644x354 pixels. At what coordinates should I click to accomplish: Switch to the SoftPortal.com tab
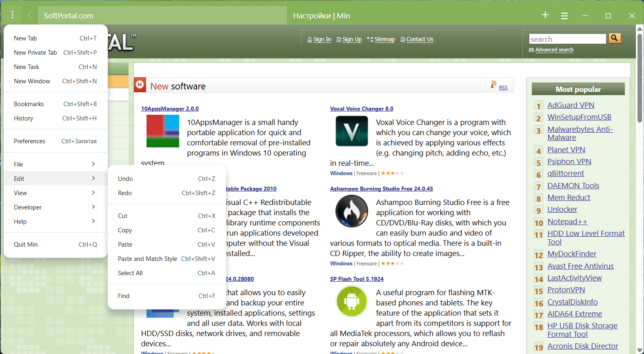tap(162, 16)
